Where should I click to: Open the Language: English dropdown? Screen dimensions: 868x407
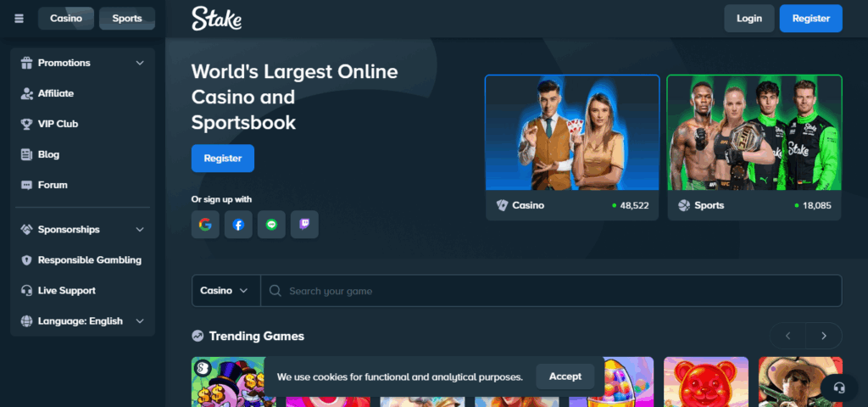coord(82,321)
